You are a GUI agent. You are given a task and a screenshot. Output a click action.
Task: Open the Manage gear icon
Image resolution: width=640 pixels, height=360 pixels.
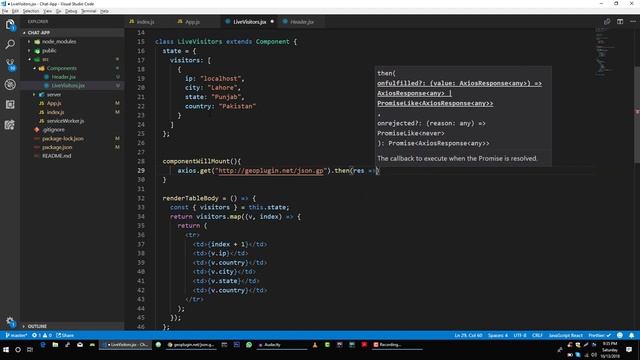coord(10,322)
